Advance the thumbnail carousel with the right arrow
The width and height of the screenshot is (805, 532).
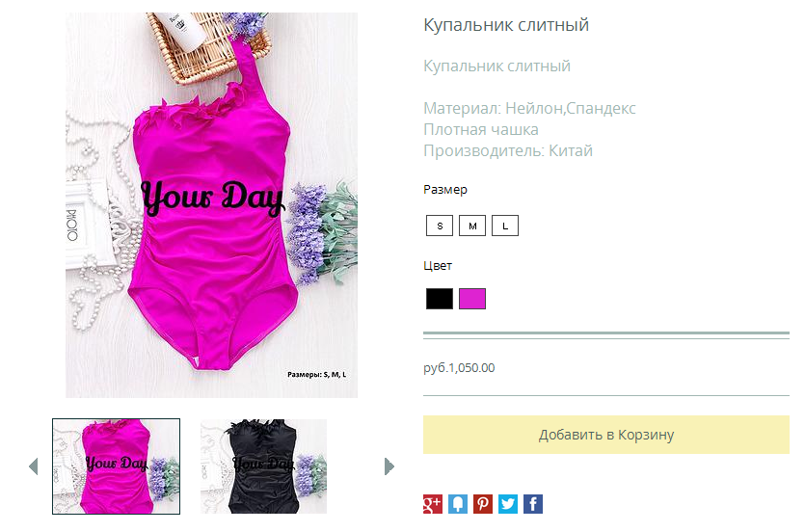tap(389, 466)
